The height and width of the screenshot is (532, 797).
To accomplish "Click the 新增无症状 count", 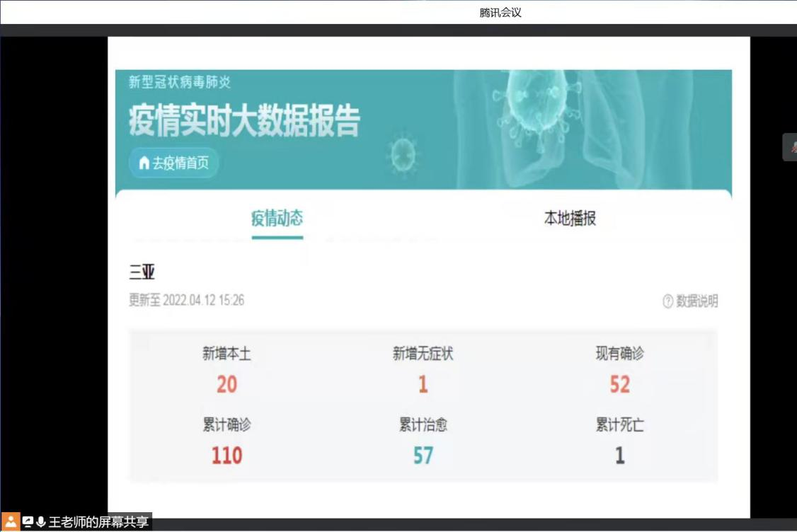I will click(423, 385).
